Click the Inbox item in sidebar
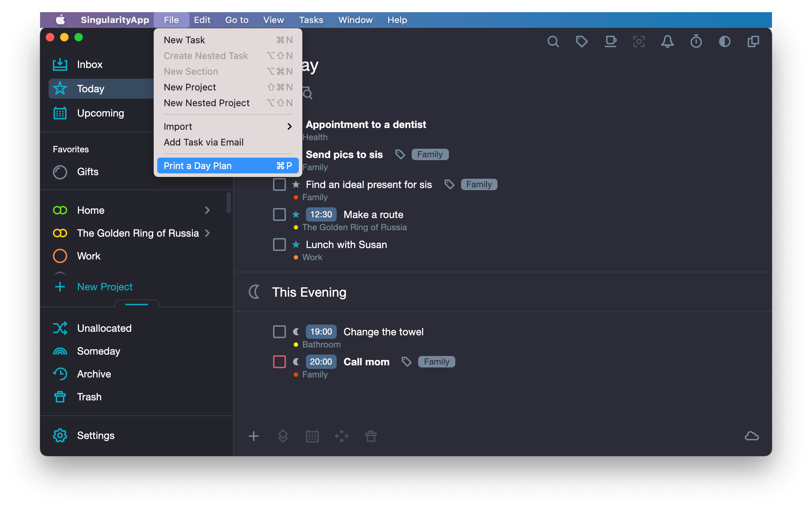The height and width of the screenshot is (509, 812). pos(90,64)
